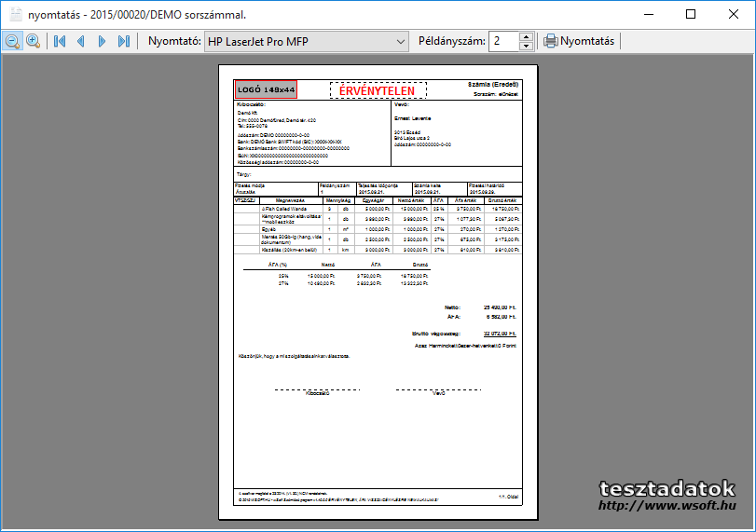Click the 'Egyéb' item row name

[x=268, y=229]
